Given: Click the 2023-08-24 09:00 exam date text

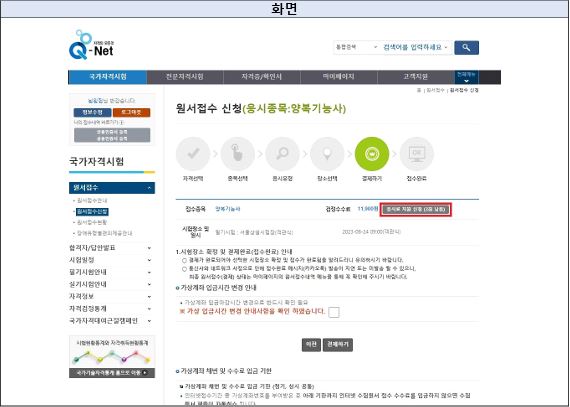Looking at the screenshot, I should [x=372, y=231].
